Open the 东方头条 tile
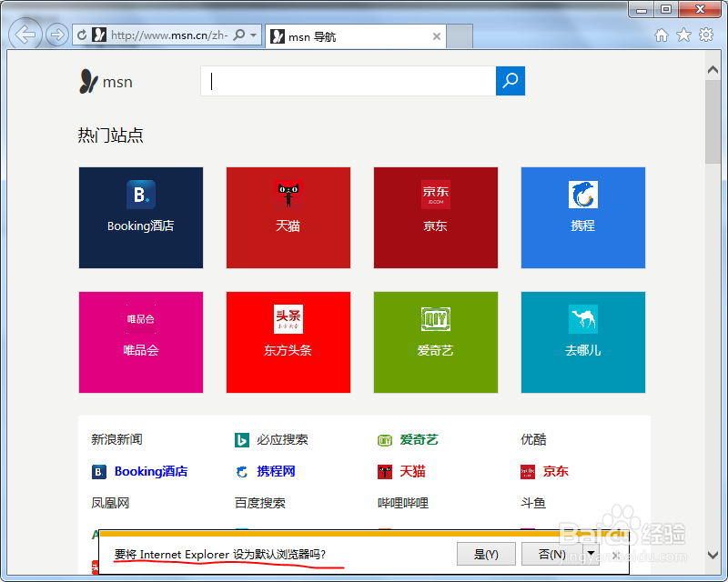This screenshot has width=728, height=582. 288,342
